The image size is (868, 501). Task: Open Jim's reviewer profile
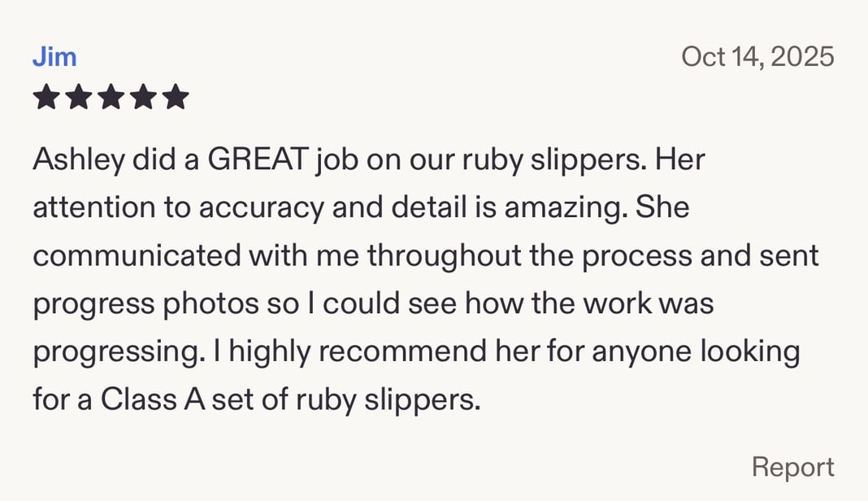pyautogui.click(x=54, y=55)
